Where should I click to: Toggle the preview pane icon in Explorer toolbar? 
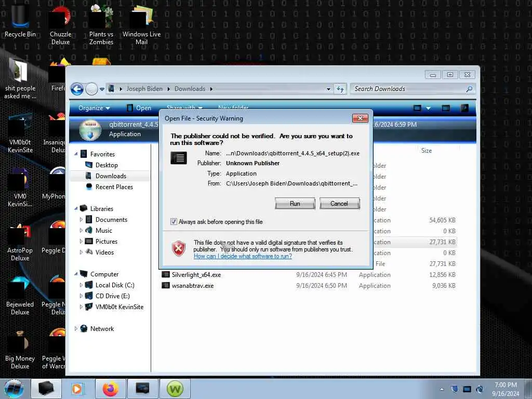tap(446, 108)
